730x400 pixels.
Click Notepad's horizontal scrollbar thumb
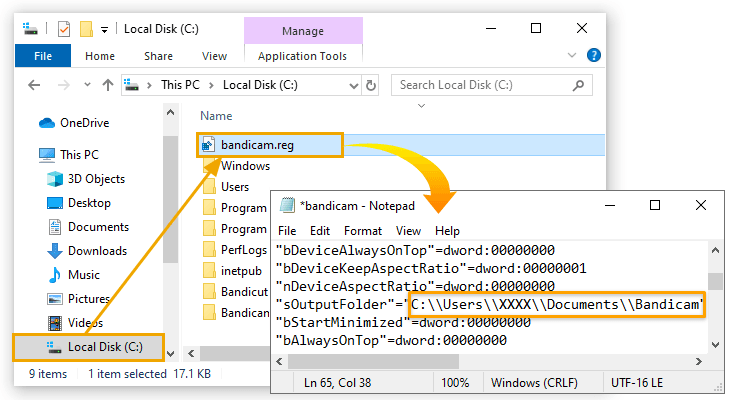(x=373, y=361)
